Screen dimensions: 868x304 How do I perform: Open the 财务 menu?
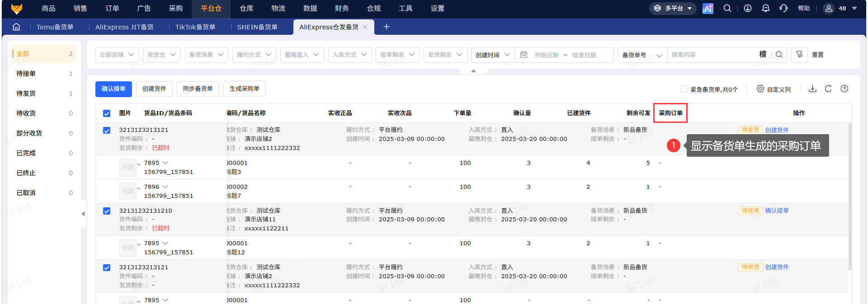click(342, 9)
